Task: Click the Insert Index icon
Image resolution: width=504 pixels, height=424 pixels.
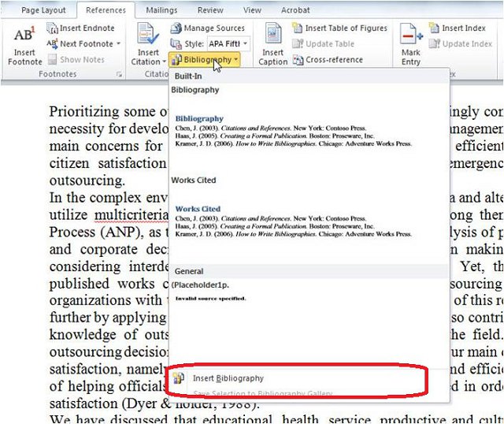Action: pyautogui.click(x=435, y=28)
